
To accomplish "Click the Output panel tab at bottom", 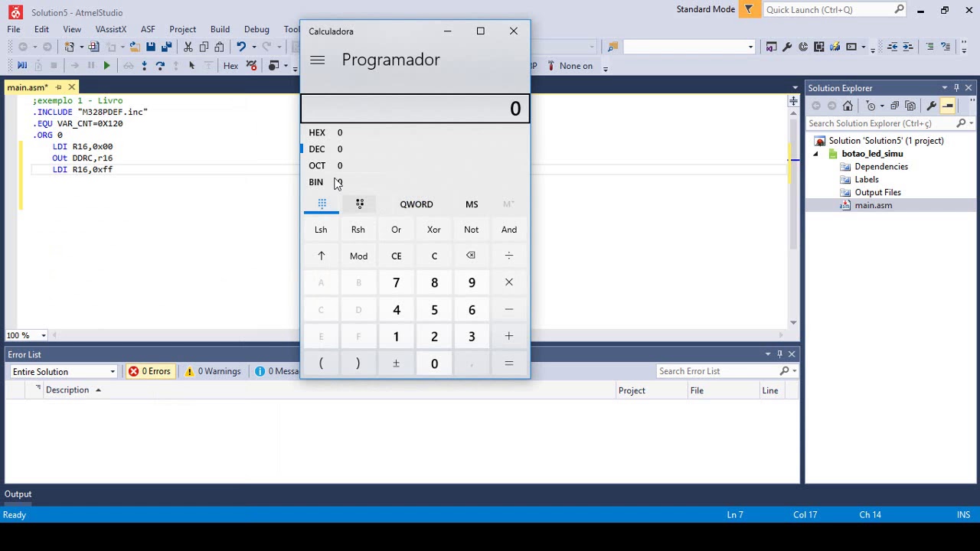I will click(x=18, y=494).
